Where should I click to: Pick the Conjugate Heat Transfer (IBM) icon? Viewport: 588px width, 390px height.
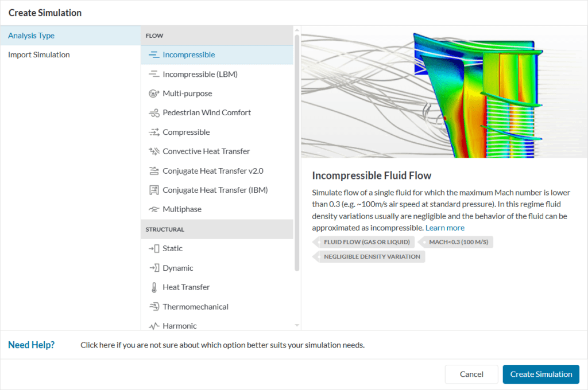click(x=154, y=189)
